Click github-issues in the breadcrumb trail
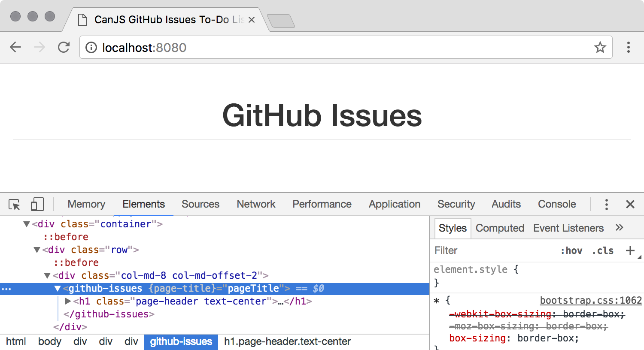644x350 pixels. tap(181, 342)
